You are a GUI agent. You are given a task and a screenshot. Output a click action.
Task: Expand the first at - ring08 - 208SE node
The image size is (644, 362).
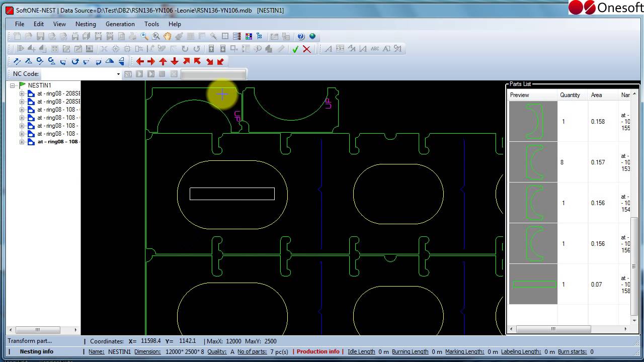coord(22,94)
